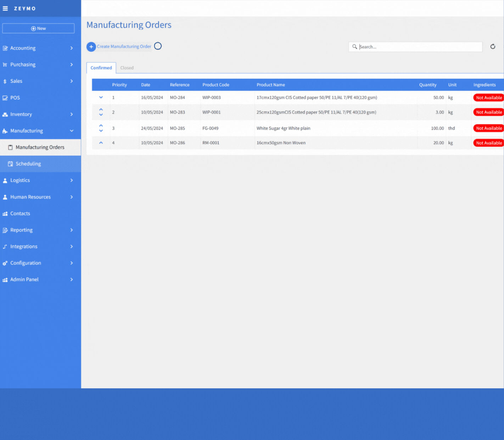504x440 pixels.
Task: Expand the Human Resources submenu chevron
Action: 72,197
